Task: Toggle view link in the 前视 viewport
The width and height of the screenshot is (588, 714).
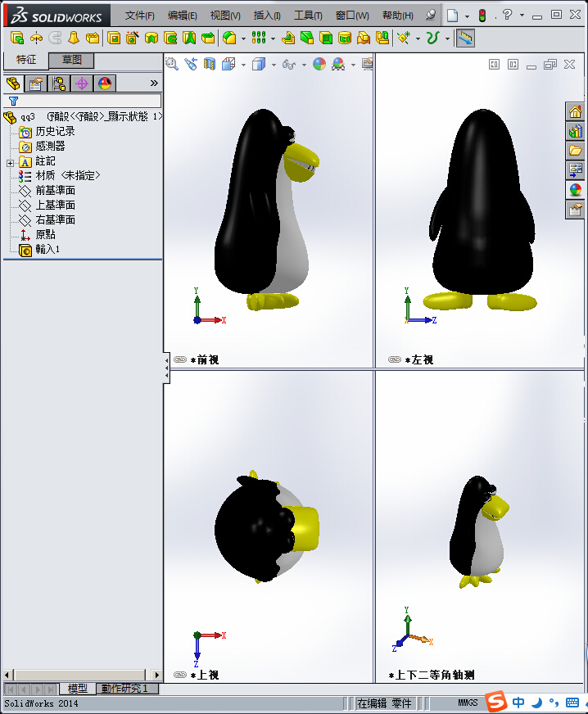Action: click(x=180, y=359)
